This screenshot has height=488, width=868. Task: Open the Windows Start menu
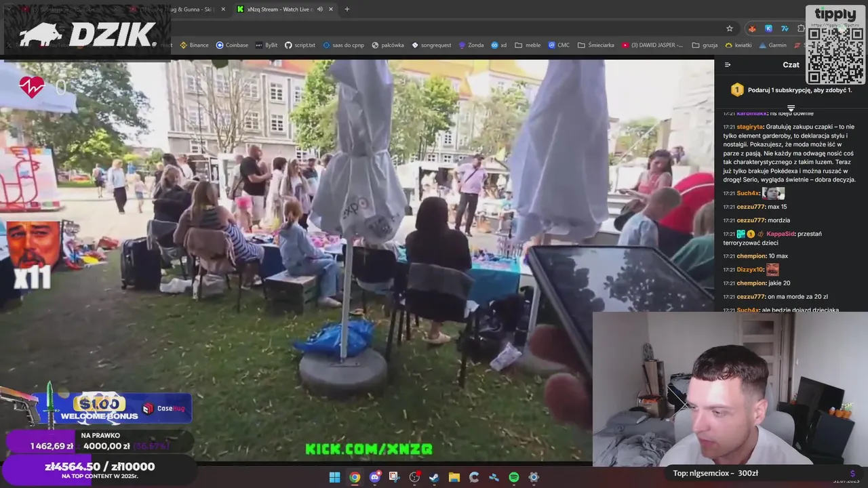point(334,477)
